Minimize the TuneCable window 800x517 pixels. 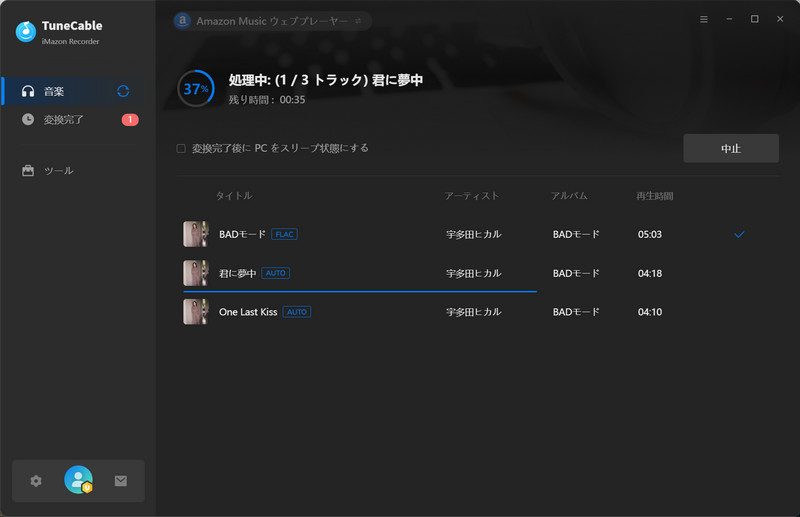coord(729,19)
